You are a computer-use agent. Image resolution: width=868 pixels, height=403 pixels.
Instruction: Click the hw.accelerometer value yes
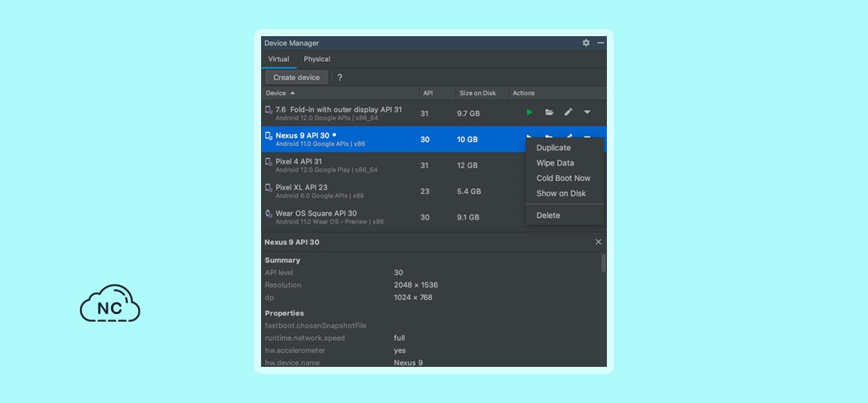tap(400, 351)
